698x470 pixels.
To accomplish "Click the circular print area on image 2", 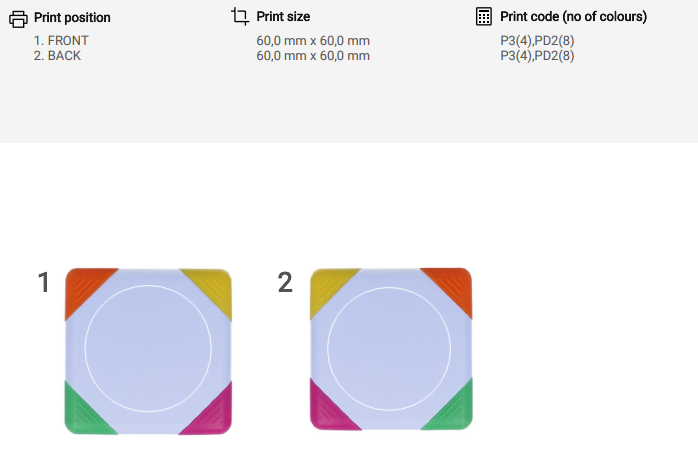I will [390, 349].
